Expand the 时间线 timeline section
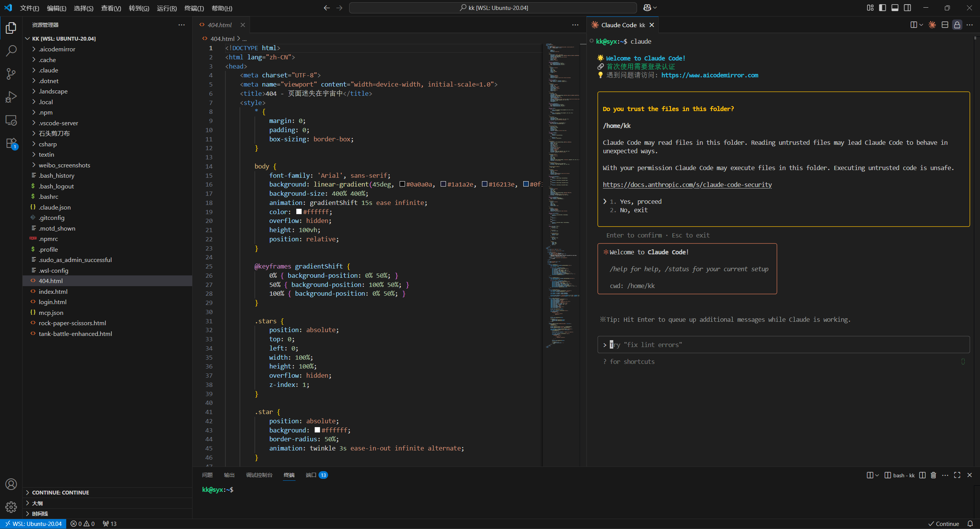This screenshot has width=980, height=529. click(x=107, y=514)
